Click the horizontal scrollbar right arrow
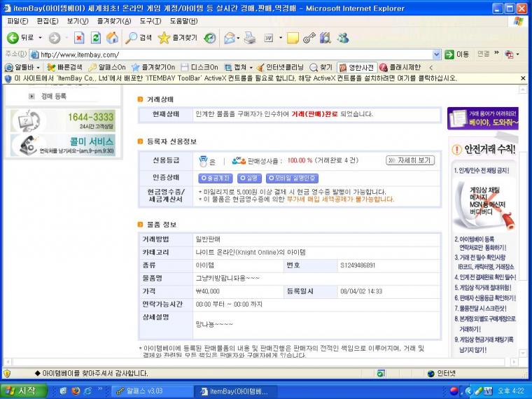 coord(514,362)
